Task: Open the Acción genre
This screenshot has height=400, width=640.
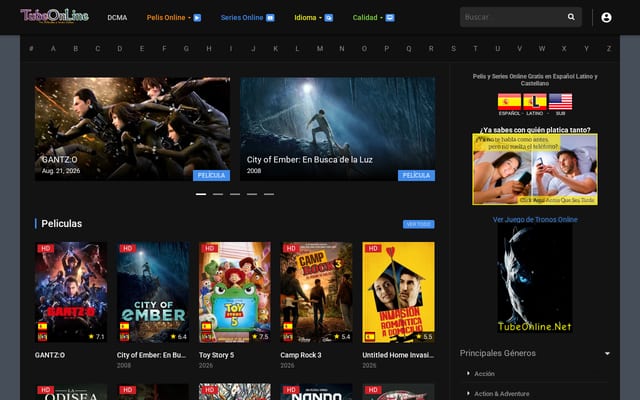Action: click(484, 373)
